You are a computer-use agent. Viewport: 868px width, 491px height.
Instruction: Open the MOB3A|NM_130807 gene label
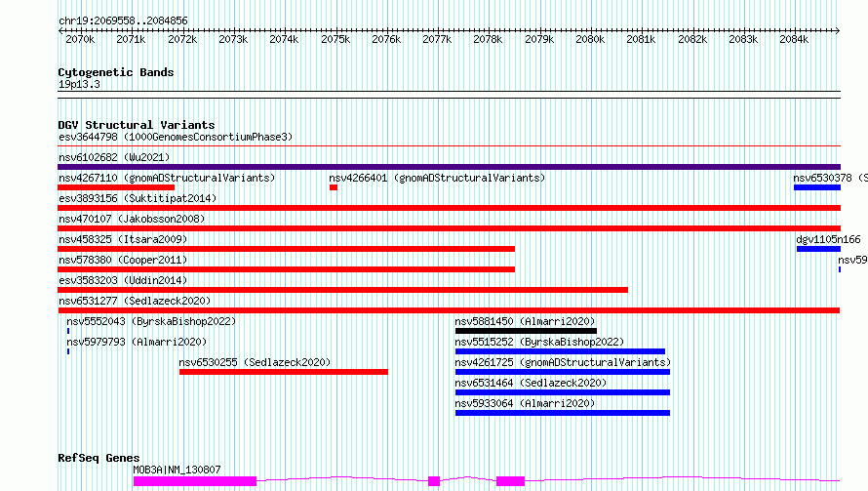(178, 470)
